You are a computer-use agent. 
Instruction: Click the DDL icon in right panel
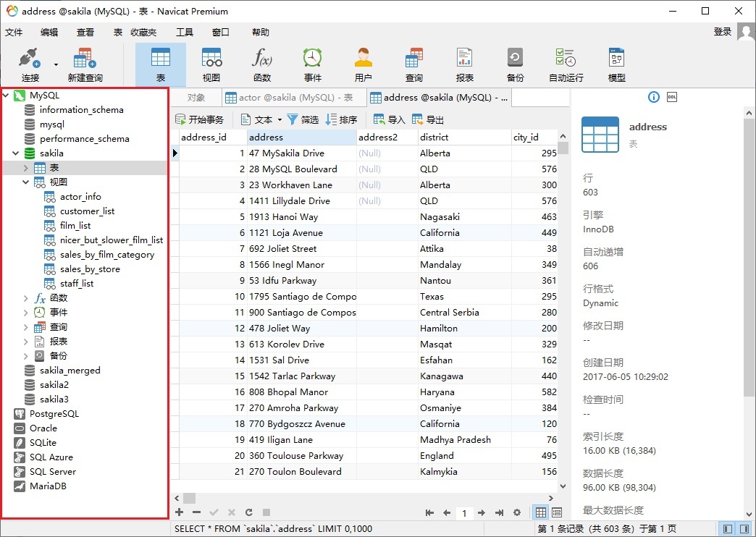[672, 98]
